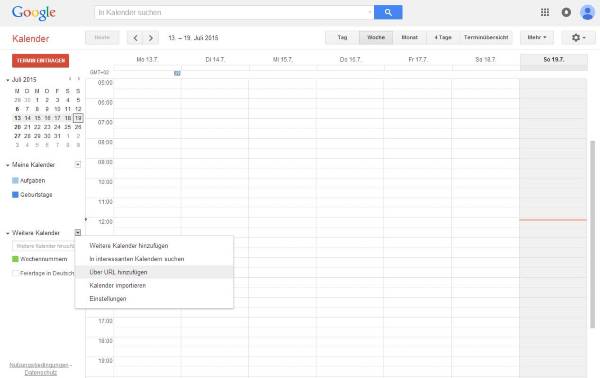Click the So 19.7. day header

tap(554, 60)
